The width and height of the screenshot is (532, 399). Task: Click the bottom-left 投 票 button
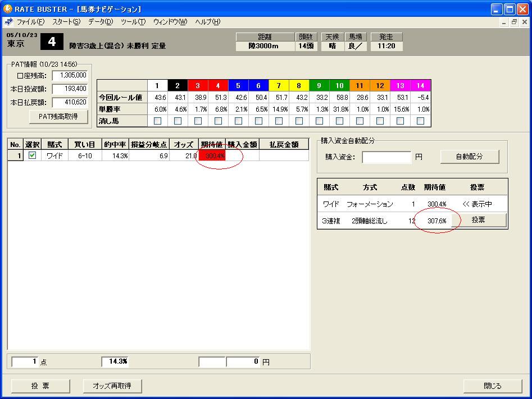[40, 386]
